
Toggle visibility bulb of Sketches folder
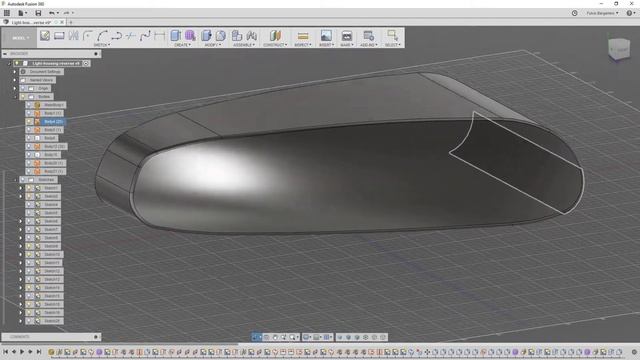22,180
